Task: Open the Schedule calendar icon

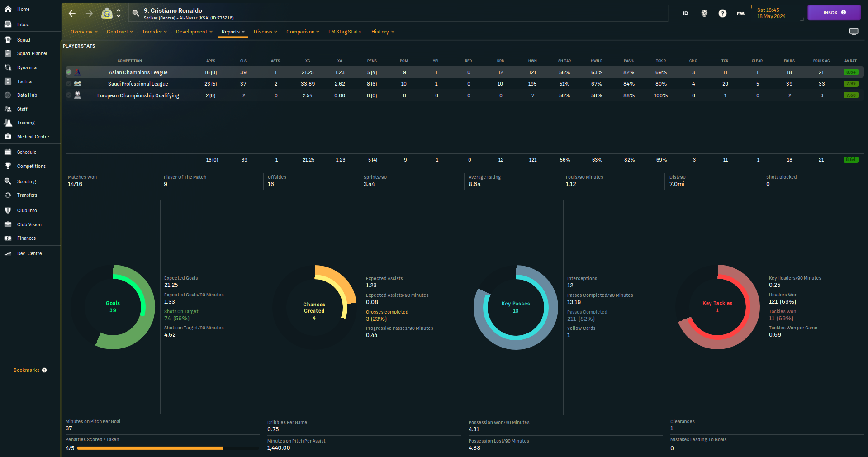Action: (8, 152)
